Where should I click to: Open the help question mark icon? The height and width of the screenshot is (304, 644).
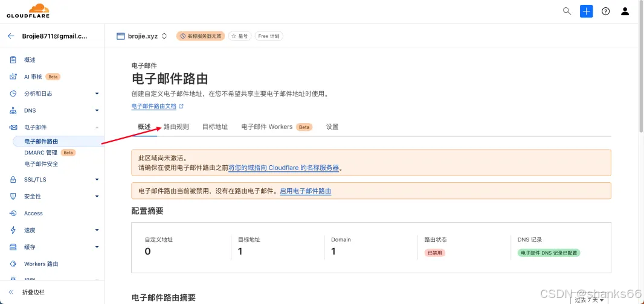(605, 11)
